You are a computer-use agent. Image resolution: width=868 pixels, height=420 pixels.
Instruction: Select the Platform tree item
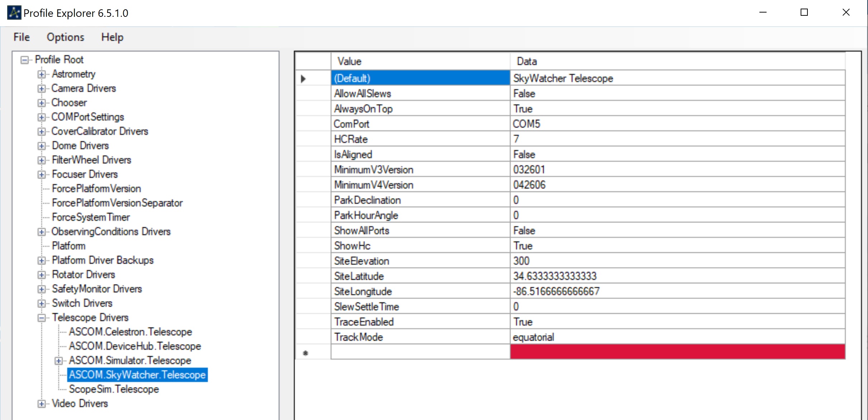pyautogui.click(x=68, y=246)
